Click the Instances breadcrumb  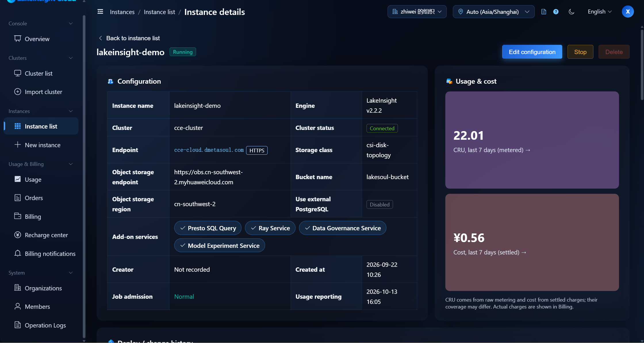coord(122,12)
